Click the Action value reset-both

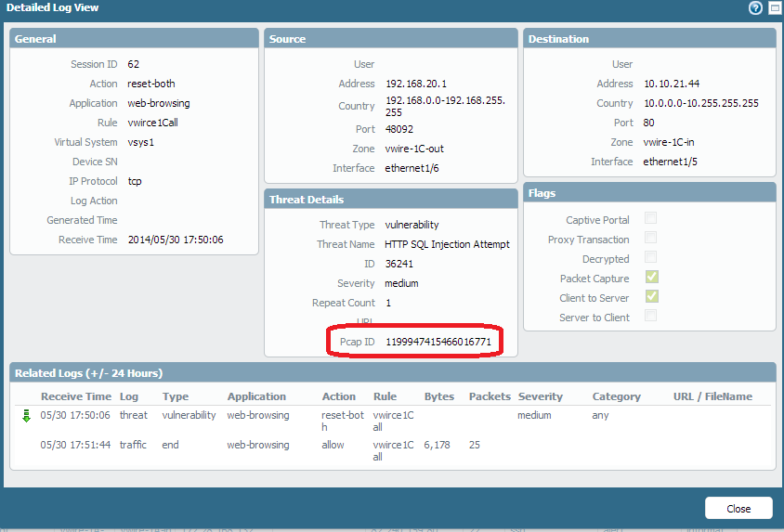click(x=151, y=84)
